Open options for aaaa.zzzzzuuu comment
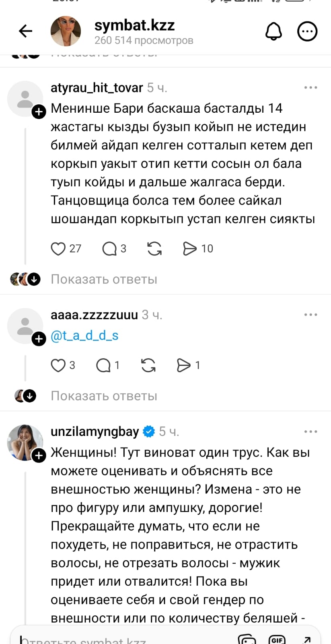331x644 pixels. [310, 315]
